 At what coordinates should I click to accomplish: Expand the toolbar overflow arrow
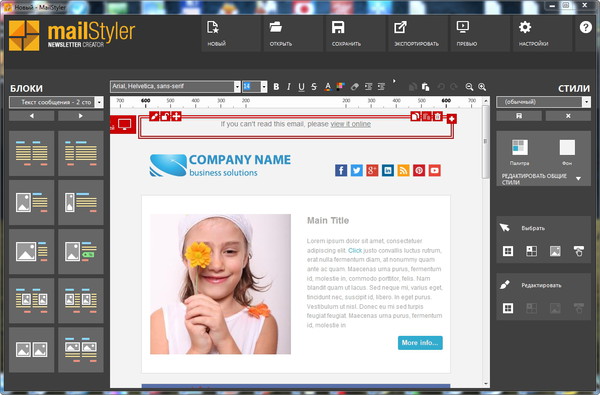tap(394, 81)
